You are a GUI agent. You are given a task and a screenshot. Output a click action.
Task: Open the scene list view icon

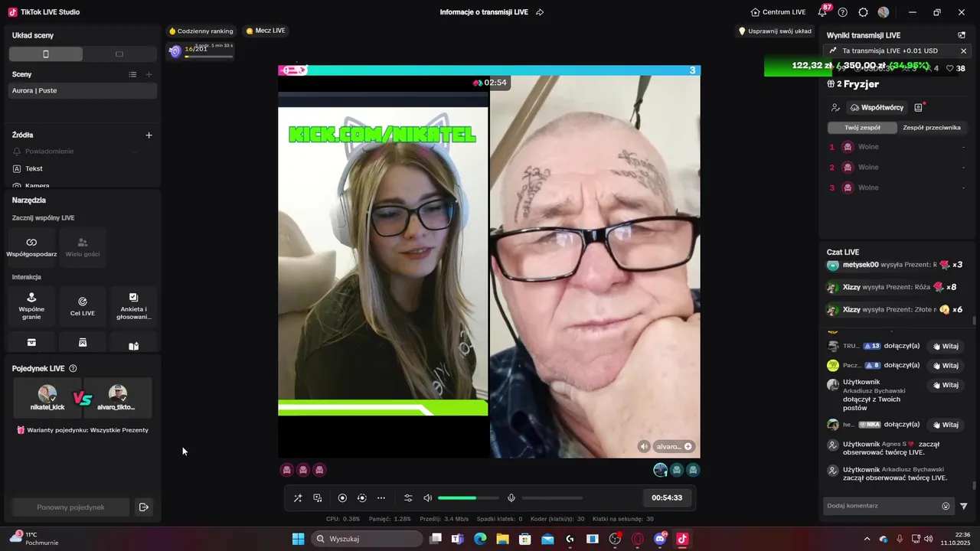click(x=132, y=74)
